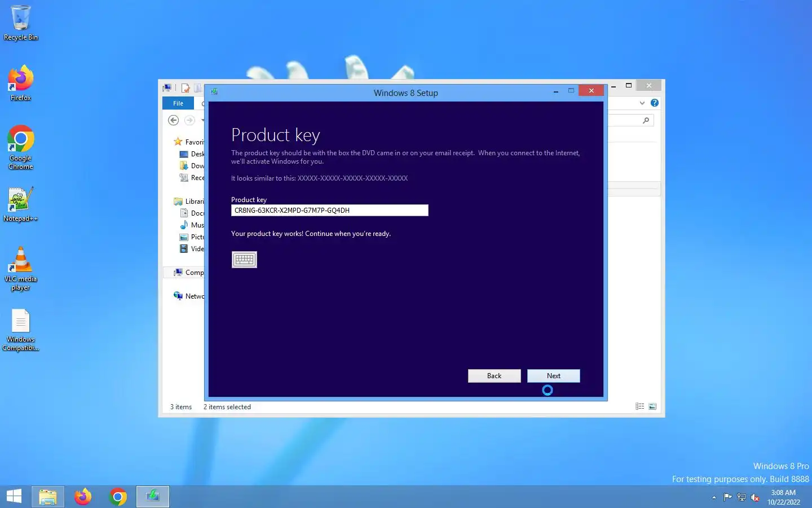Select Computer in Explorer's navigation pane
Viewport: 812px width, 508px height.
[189, 273]
